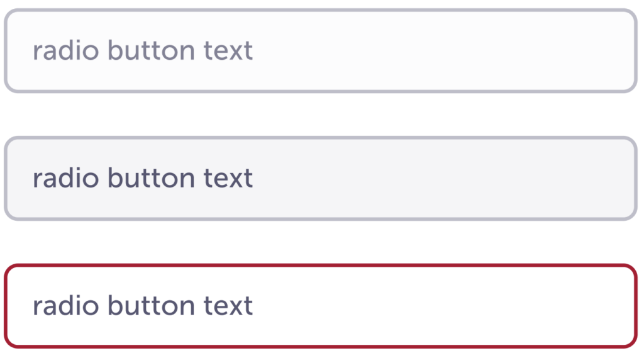Activate the gray-outlined box with darker fill
644x358 pixels.
[321, 179]
